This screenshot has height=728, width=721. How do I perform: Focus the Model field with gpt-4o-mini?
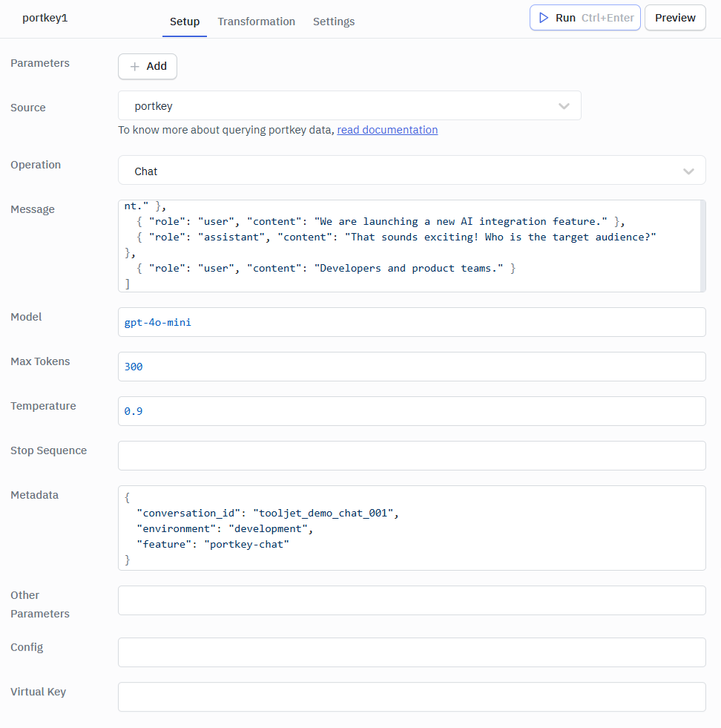click(412, 322)
